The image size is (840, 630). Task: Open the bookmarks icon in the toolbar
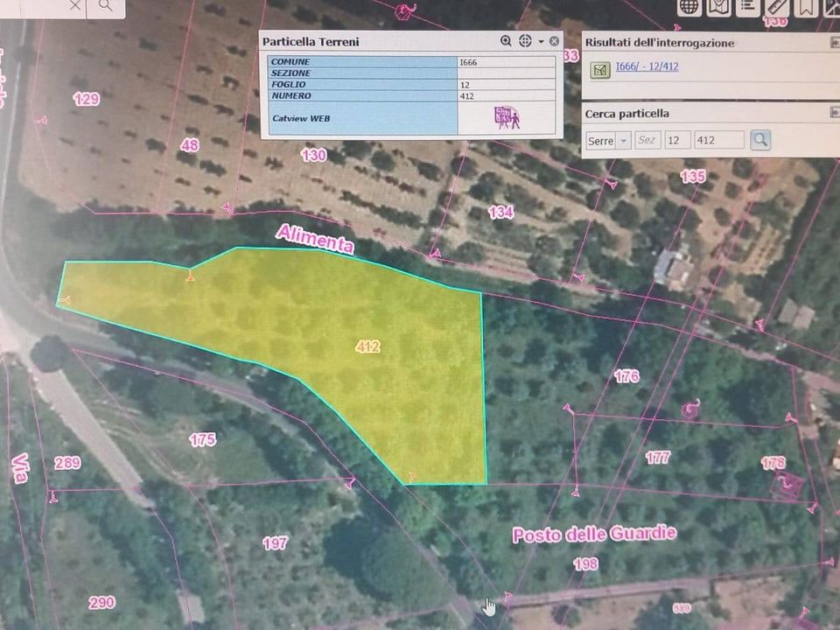(806, 7)
